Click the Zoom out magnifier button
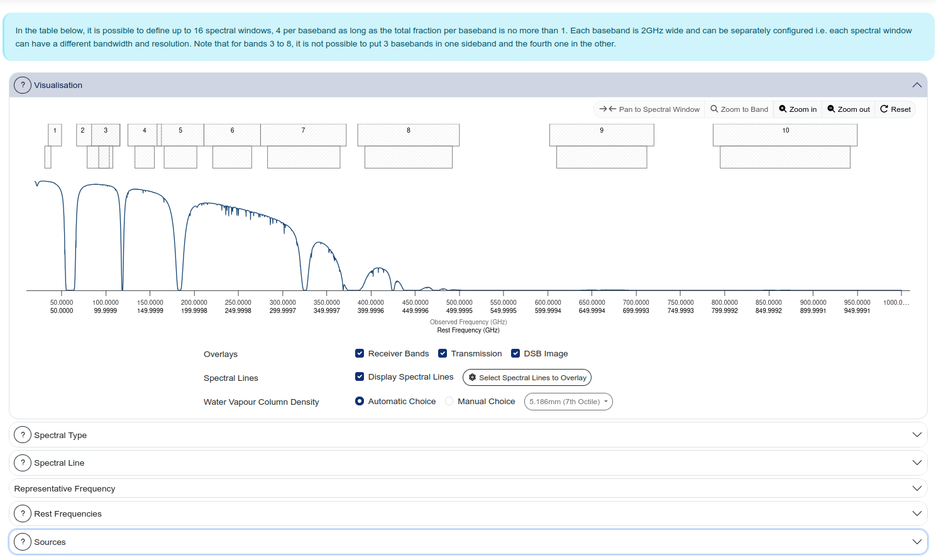This screenshot has width=936, height=560. point(848,109)
